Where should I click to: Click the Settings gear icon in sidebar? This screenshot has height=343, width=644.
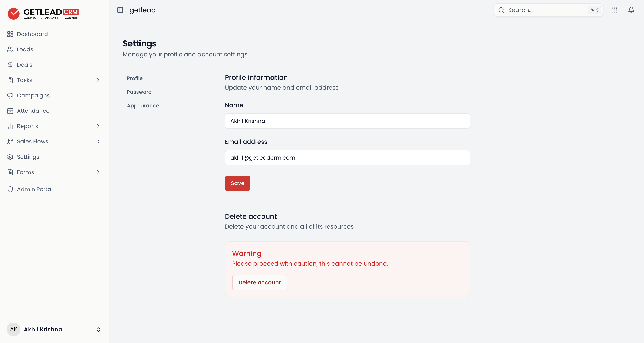point(10,157)
